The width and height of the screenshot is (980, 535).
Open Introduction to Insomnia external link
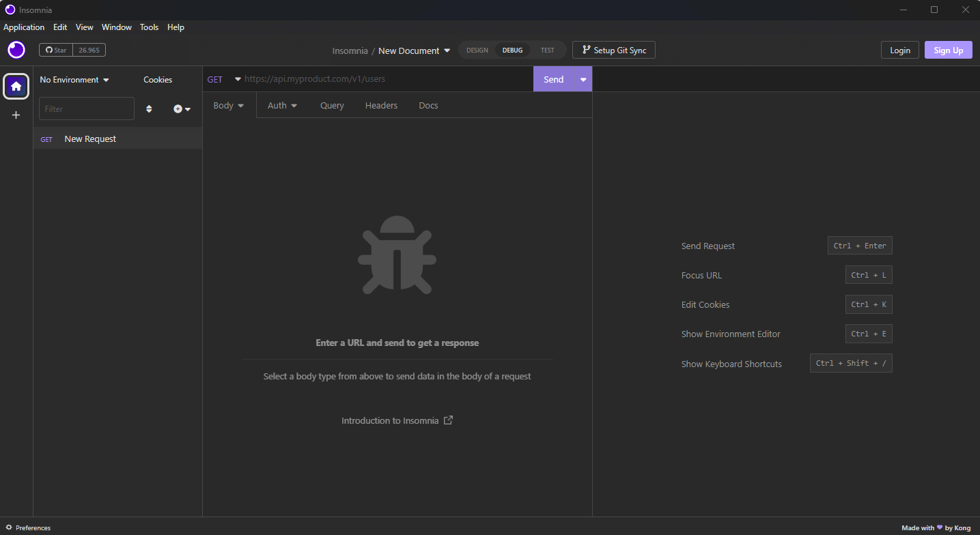[397, 420]
